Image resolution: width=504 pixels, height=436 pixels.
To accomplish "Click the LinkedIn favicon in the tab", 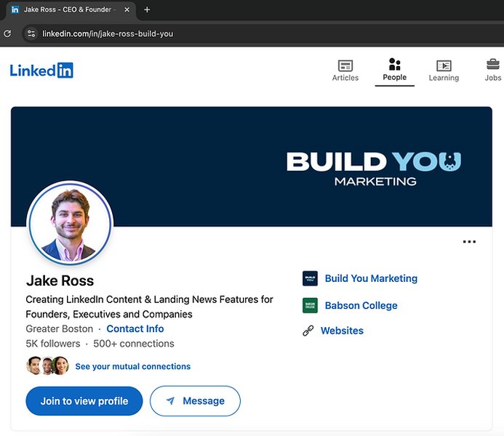I will coord(15,9).
